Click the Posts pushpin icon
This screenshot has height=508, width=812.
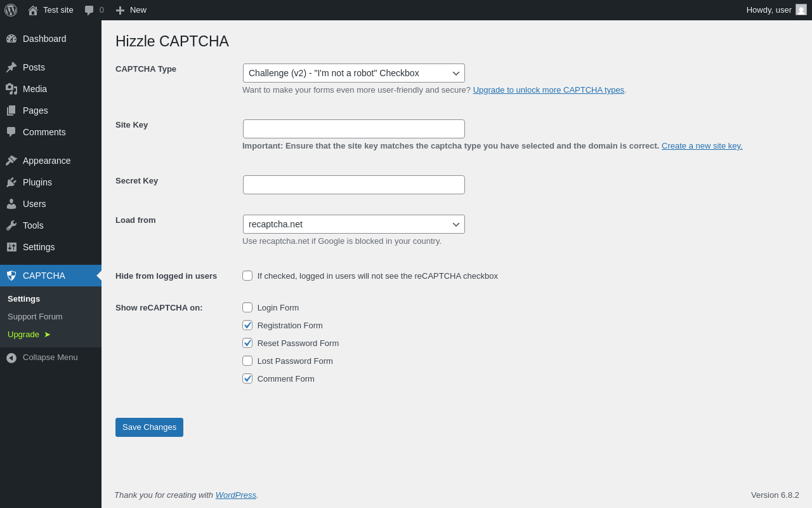pos(11,67)
